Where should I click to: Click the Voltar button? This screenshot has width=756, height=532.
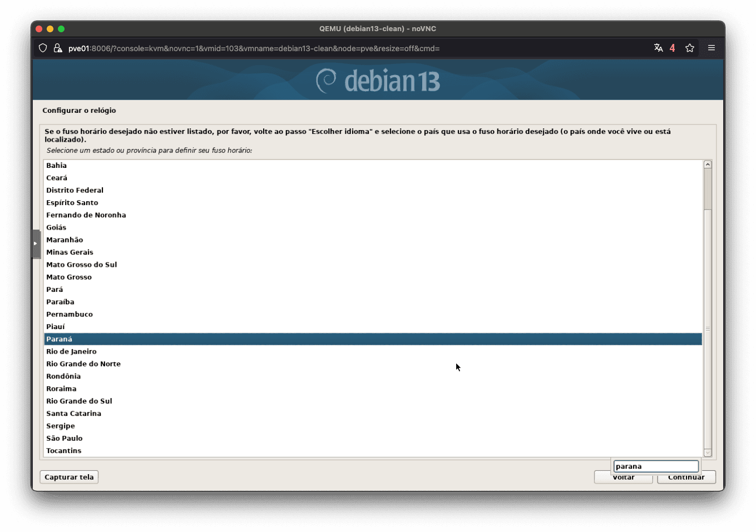click(623, 478)
